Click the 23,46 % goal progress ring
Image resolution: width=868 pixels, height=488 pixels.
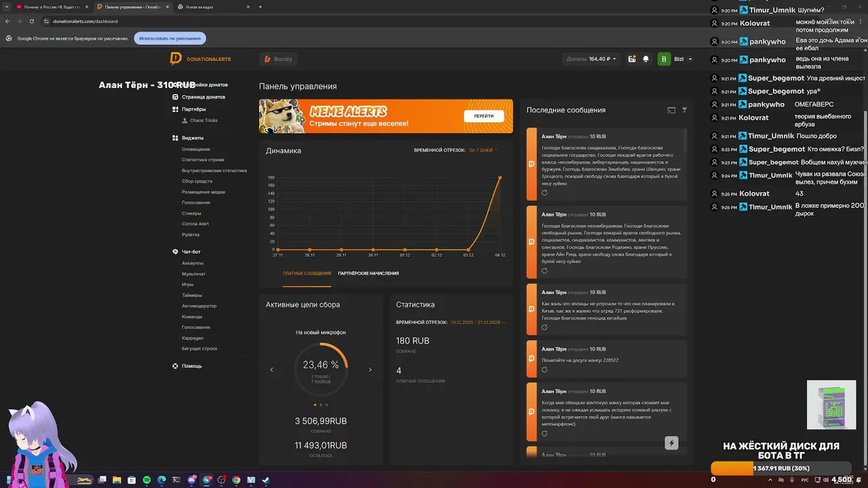tap(321, 369)
